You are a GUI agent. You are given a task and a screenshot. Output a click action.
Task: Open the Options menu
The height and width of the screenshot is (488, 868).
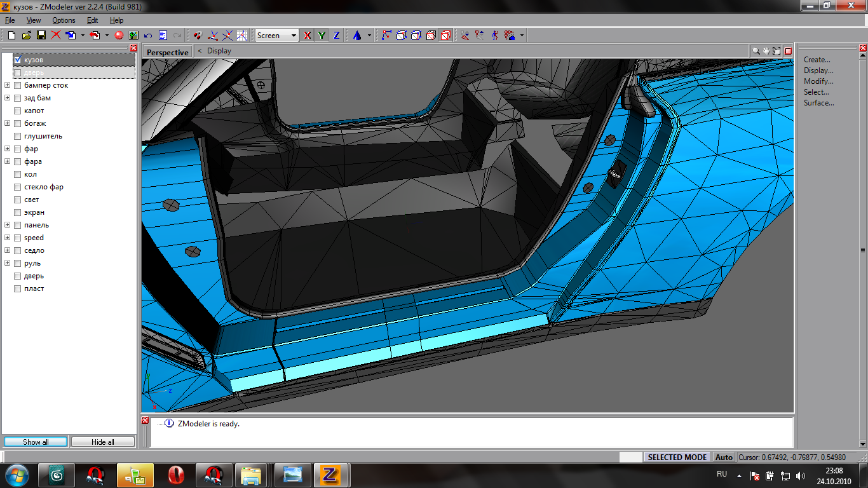pyautogui.click(x=64, y=20)
